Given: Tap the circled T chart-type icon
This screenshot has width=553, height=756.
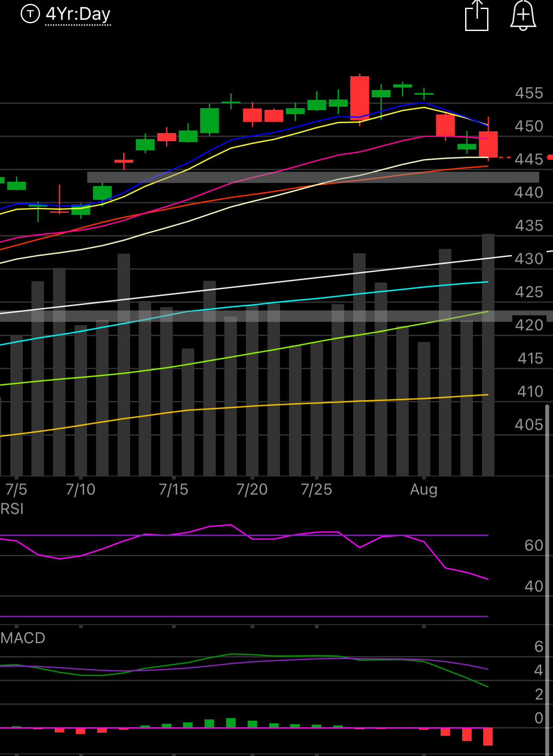Looking at the screenshot, I should [x=30, y=14].
